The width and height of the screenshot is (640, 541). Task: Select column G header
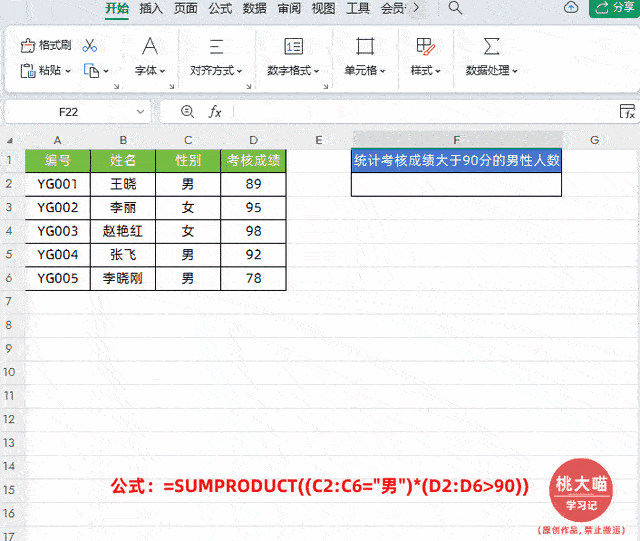[x=595, y=140]
